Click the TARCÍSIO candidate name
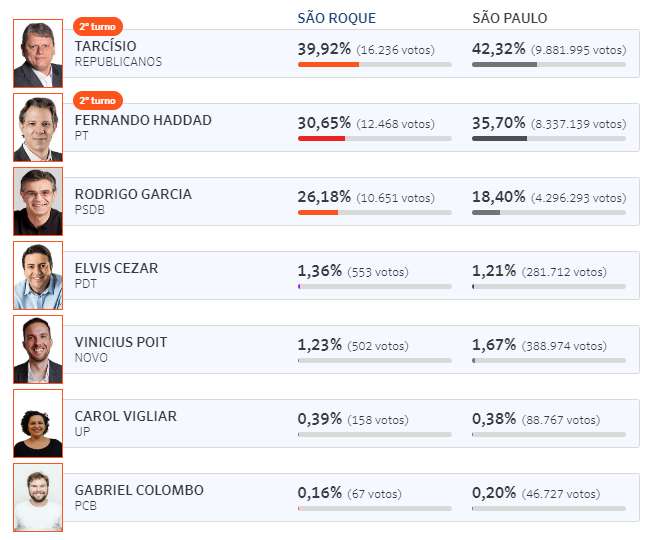653x540 pixels. pos(105,46)
